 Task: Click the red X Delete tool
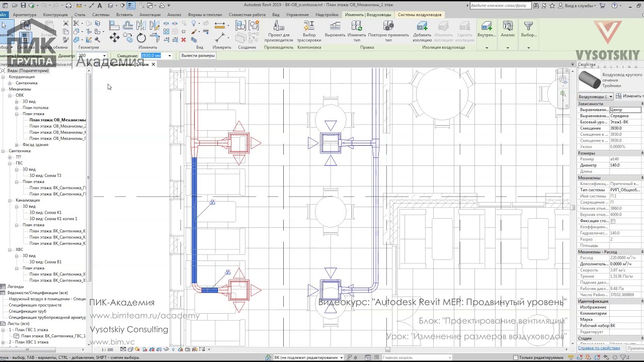click(183, 40)
